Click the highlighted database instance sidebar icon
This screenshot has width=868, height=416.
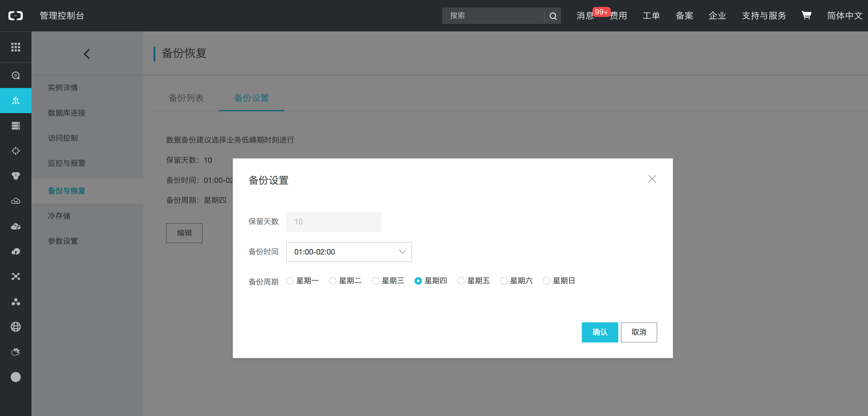click(15, 100)
